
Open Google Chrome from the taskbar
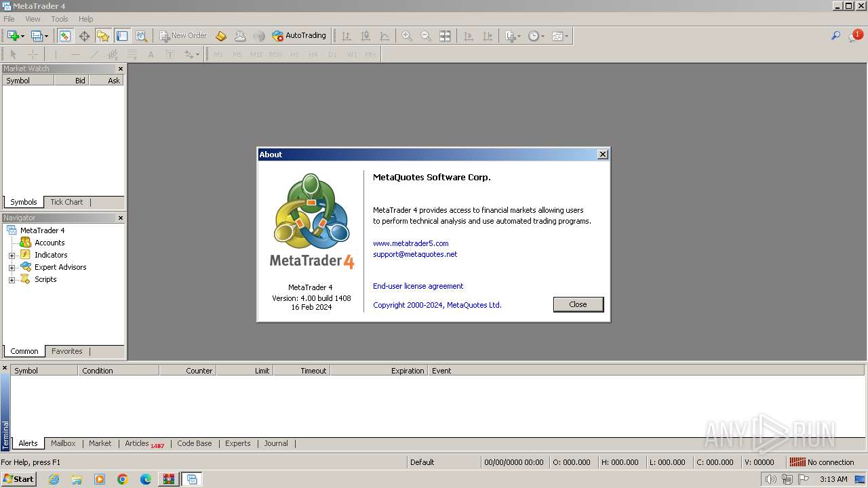tap(123, 479)
